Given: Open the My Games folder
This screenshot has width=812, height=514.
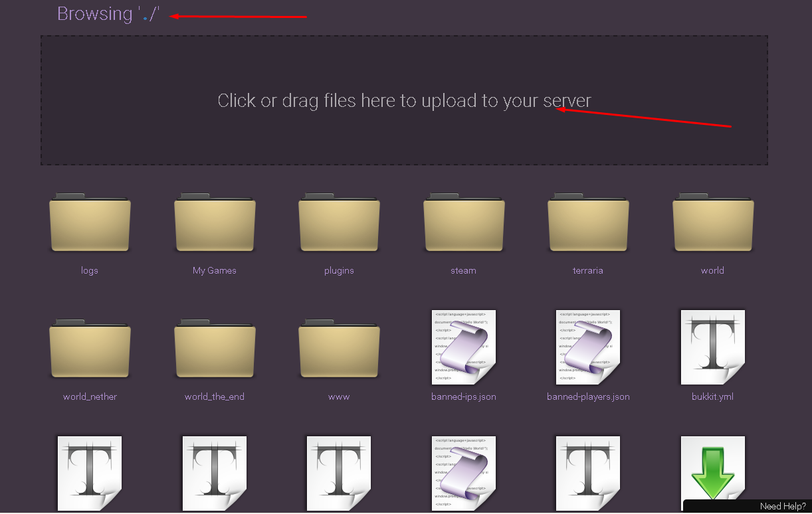Looking at the screenshot, I should (215, 222).
